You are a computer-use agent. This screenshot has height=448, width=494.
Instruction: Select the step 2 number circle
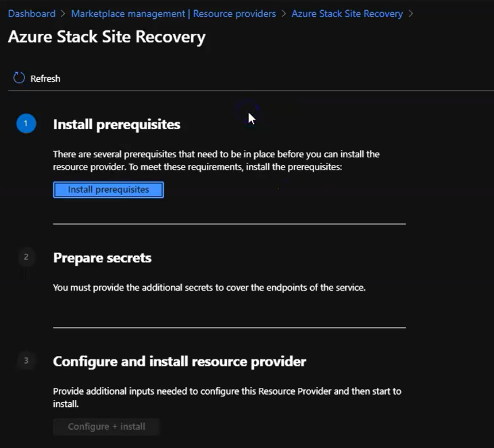tap(26, 257)
